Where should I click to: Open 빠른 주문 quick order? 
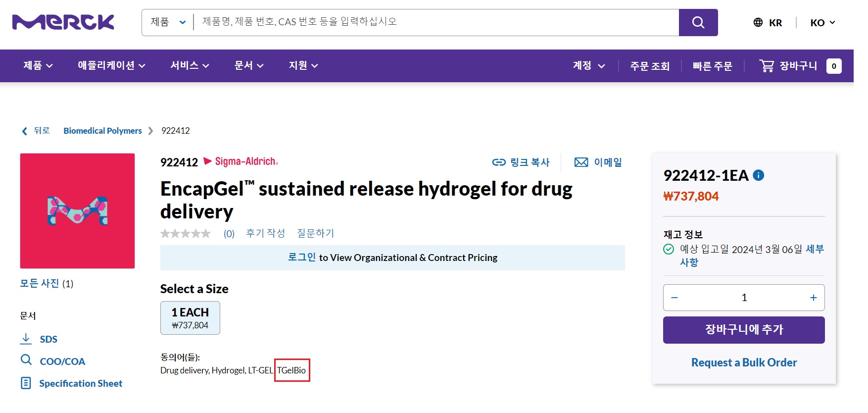pos(712,66)
